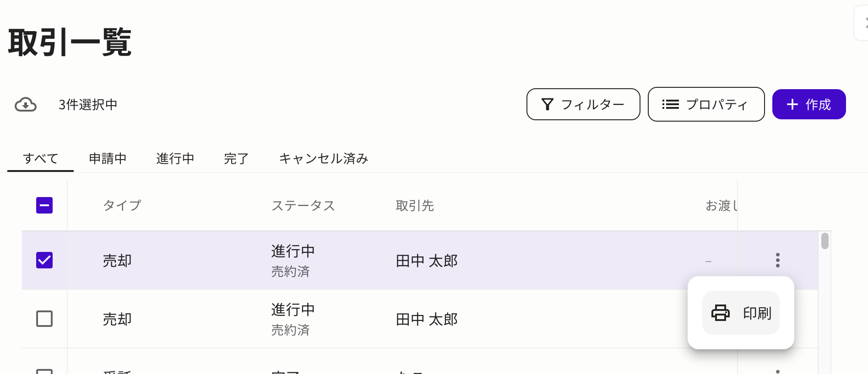
Task: Open the プロパティ settings
Action: (x=705, y=104)
